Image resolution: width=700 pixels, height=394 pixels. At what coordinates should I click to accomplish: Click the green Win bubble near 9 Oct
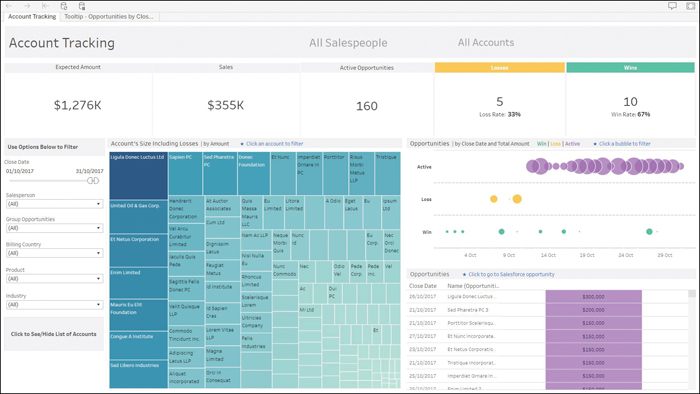501,232
